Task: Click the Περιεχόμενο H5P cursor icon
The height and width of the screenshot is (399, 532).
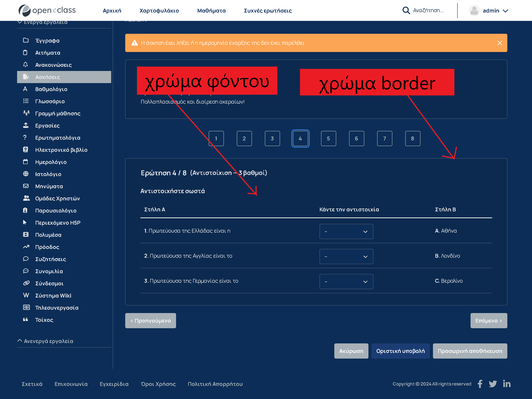Action: (x=25, y=222)
